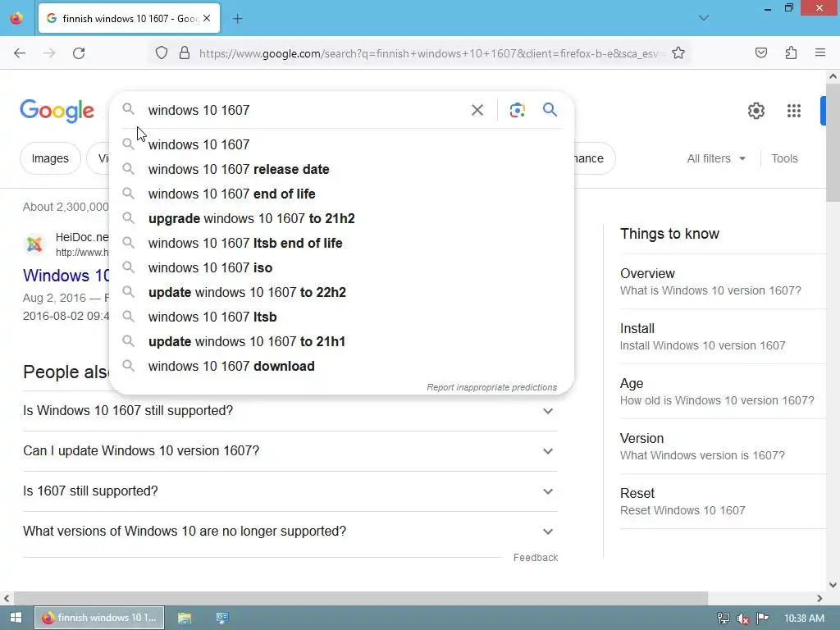Click the padlock site security icon
Screen dimensions: 840x630
click(185, 53)
